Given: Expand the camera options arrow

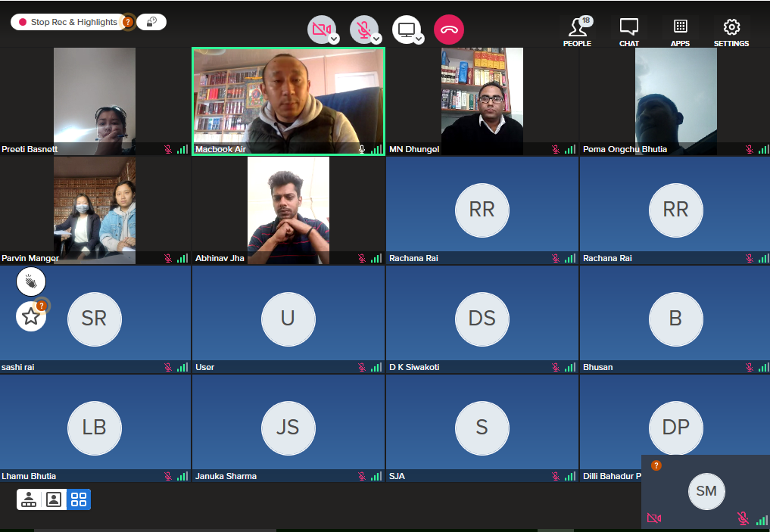Looking at the screenshot, I should coord(334,39).
